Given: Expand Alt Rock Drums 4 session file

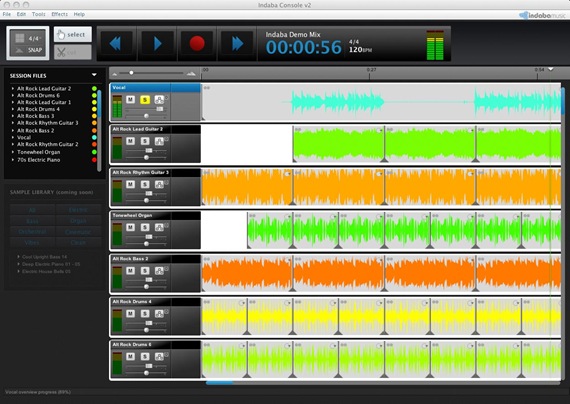Looking at the screenshot, I should tap(13, 109).
